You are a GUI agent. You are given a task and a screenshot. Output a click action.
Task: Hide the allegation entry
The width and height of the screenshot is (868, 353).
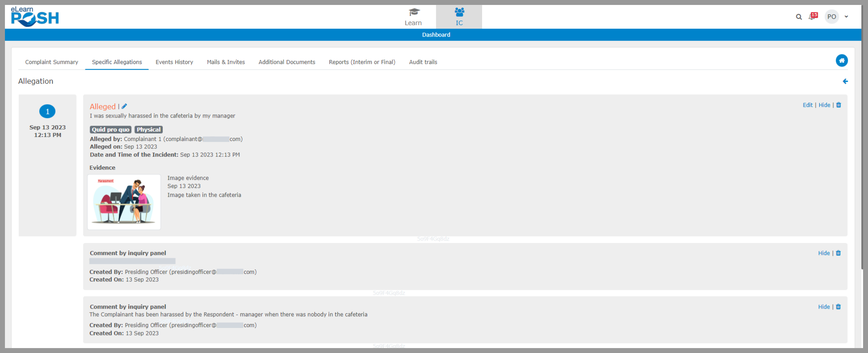824,105
